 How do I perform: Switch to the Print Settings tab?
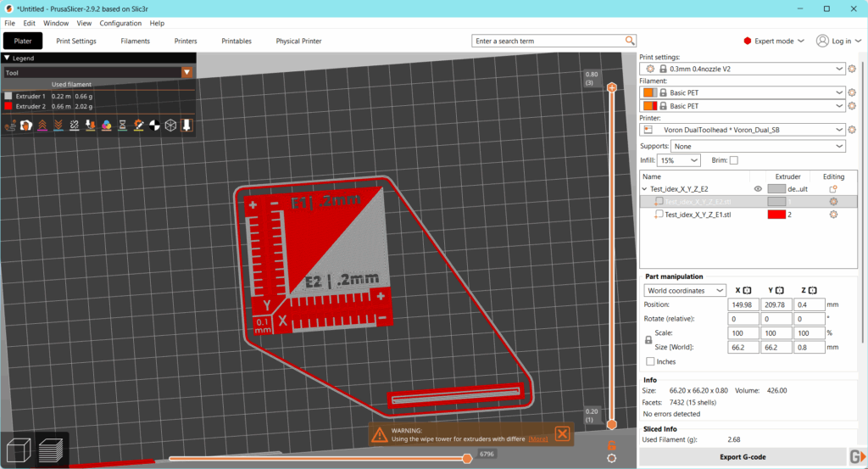point(76,41)
